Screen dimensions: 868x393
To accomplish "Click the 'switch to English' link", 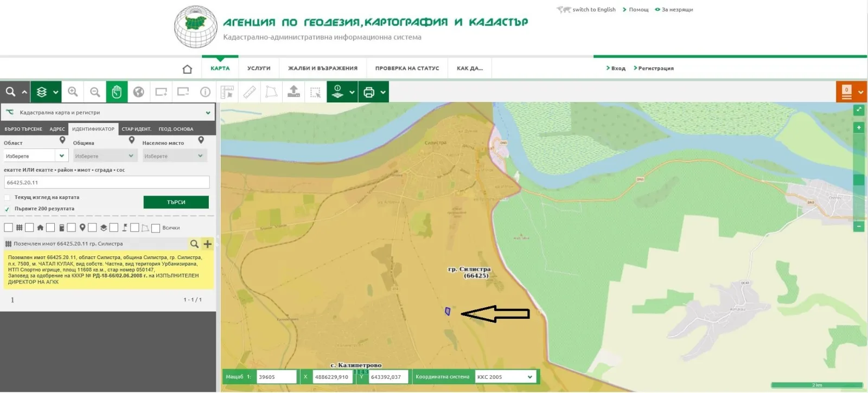I will point(593,10).
